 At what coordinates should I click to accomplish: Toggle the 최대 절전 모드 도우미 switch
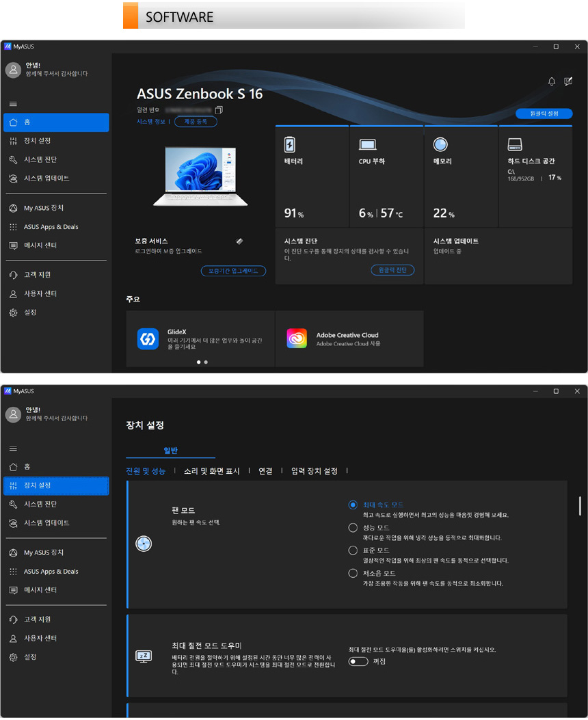coord(358,661)
